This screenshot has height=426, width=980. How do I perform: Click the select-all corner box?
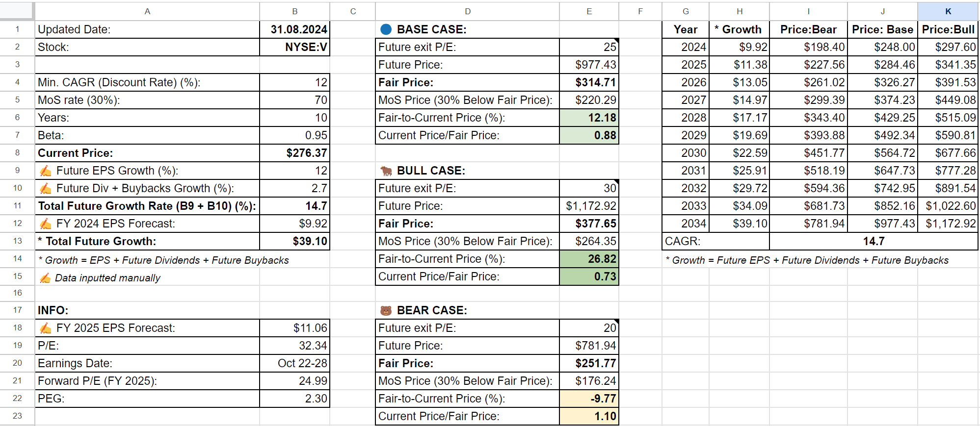pos(17,11)
